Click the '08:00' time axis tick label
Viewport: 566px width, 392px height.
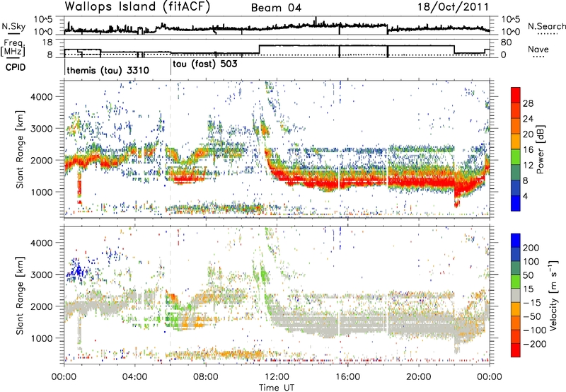pyautogui.click(x=206, y=377)
